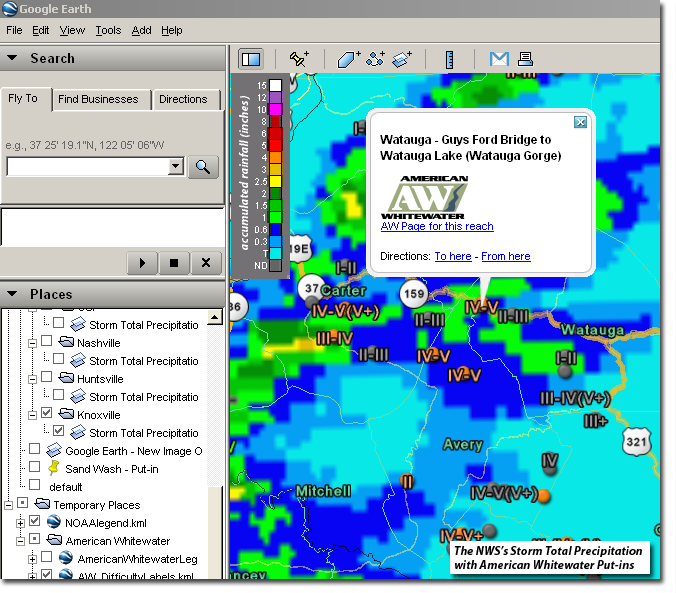Image resolution: width=676 pixels, height=593 pixels.
Task: Click the III-IV(V+) put-in marker
Action: point(575,398)
